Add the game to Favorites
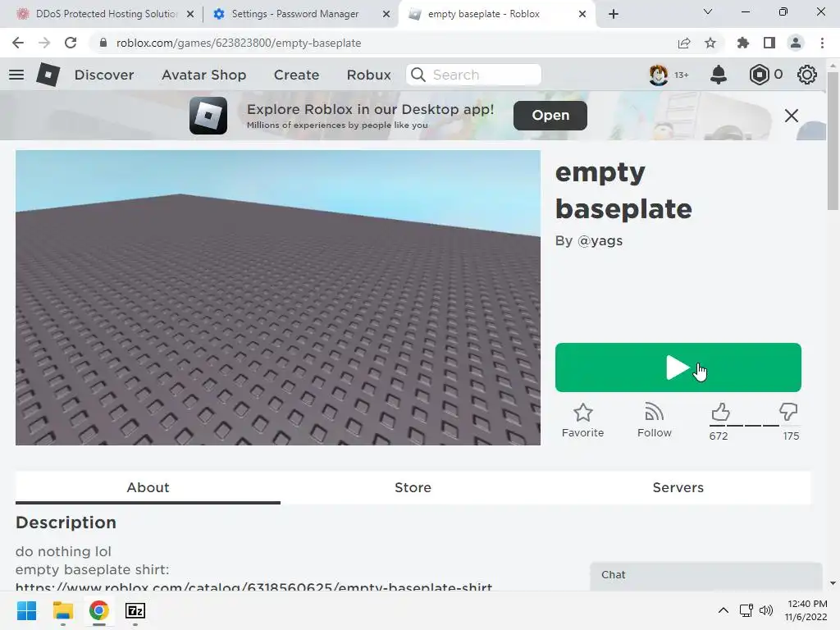Screen dimensions: 840x630 (x=582, y=421)
